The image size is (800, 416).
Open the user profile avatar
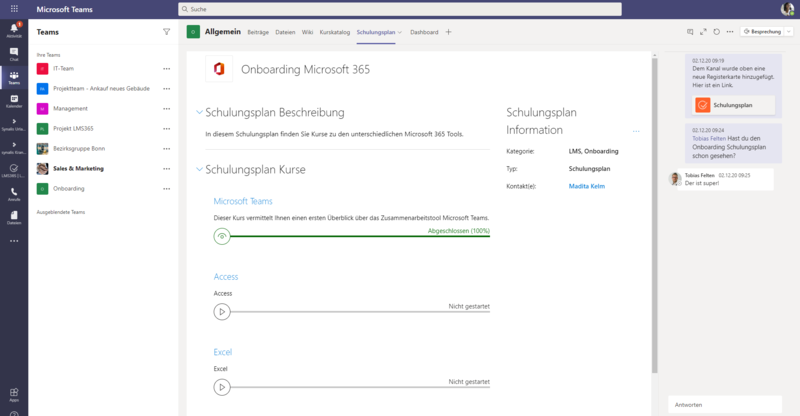pos(787,9)
